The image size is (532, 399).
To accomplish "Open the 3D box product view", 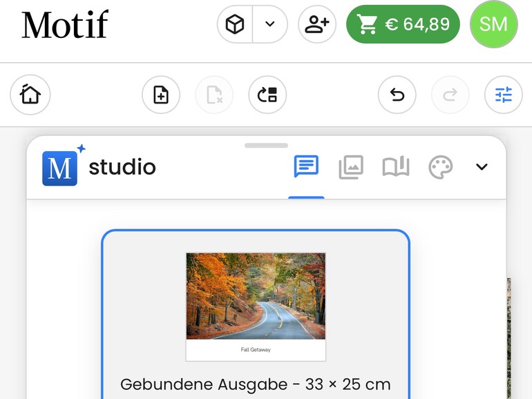I will click(235, 24).
